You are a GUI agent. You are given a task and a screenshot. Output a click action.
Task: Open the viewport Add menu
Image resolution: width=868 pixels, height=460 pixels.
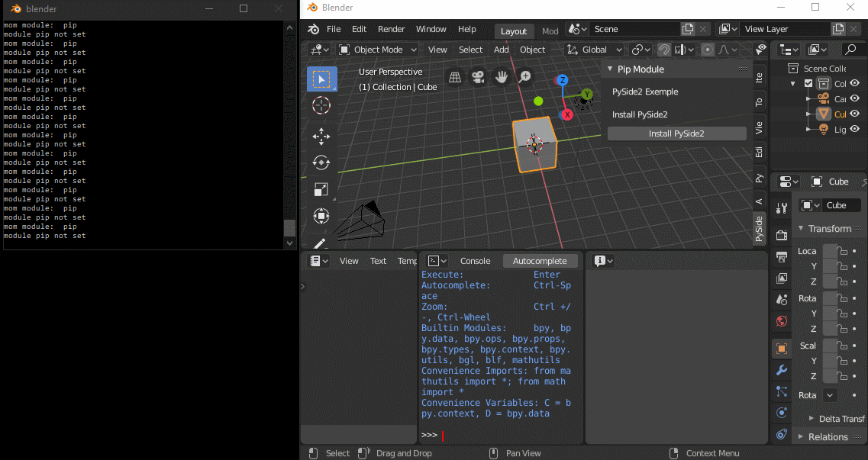tap(501, 50)
